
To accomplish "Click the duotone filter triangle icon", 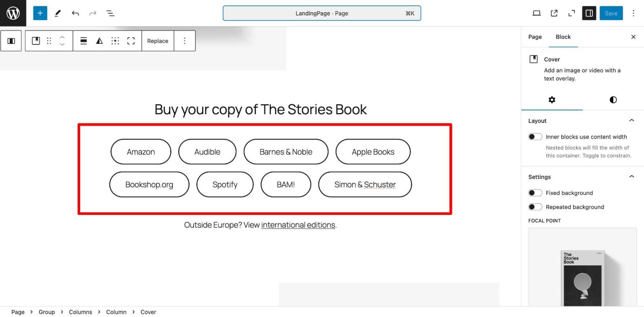I will pos(99,41).
